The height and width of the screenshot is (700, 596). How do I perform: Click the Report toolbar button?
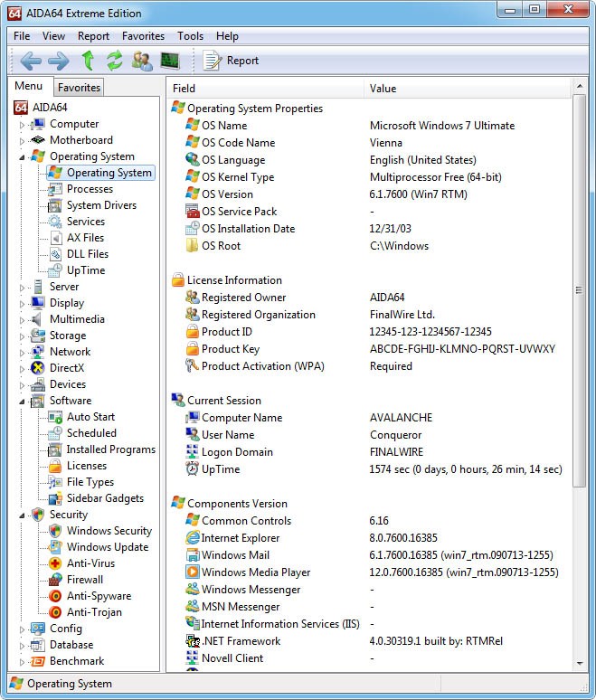tap(231, 61)
